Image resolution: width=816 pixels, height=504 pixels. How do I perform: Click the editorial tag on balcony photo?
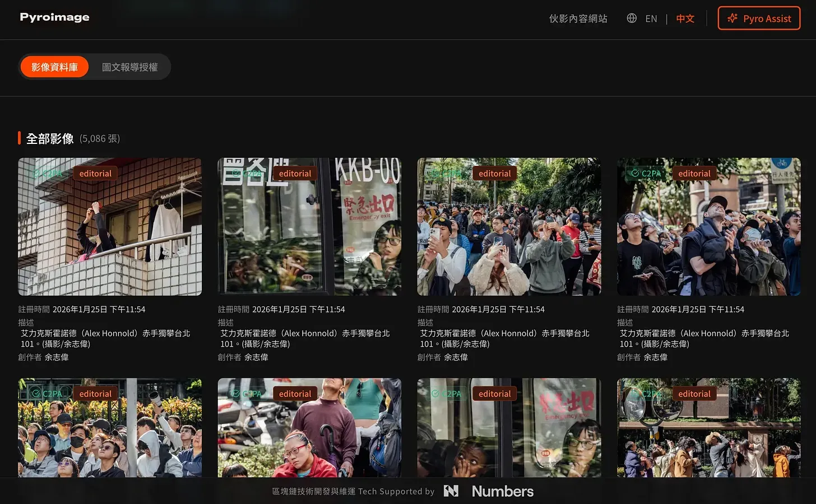(95, 174)
